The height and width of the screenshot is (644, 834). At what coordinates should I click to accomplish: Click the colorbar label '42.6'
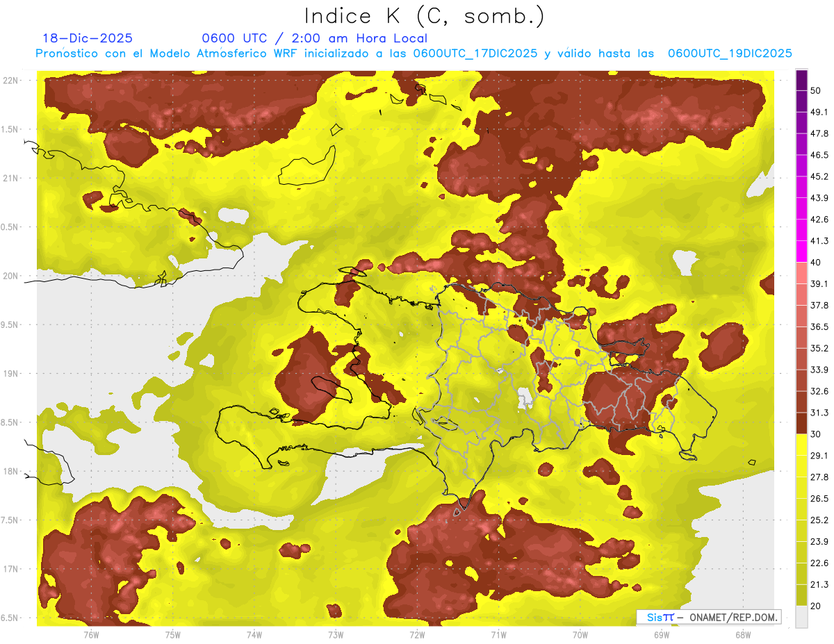819,220
